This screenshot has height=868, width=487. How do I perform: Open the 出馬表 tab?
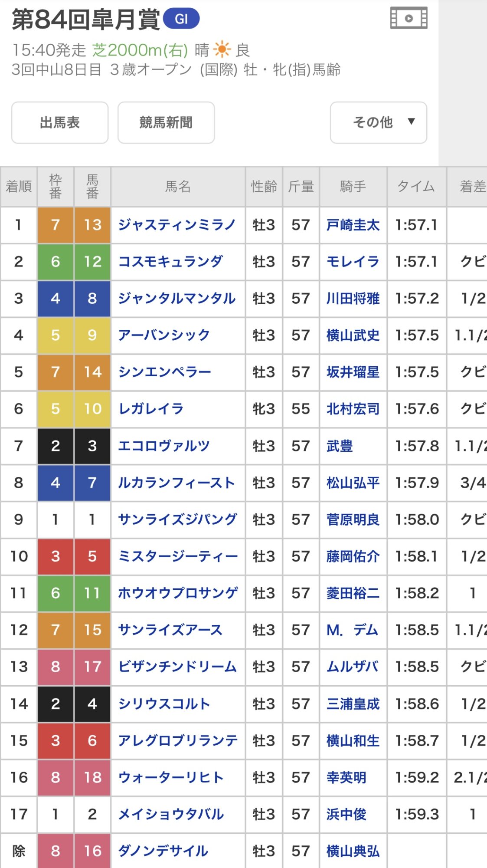click(60, 122)
